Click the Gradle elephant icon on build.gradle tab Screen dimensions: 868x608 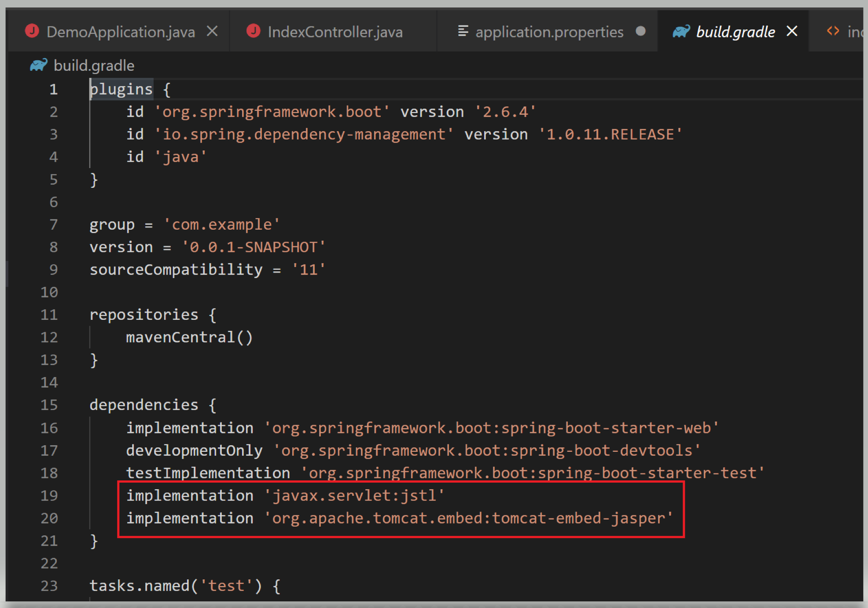681,32
